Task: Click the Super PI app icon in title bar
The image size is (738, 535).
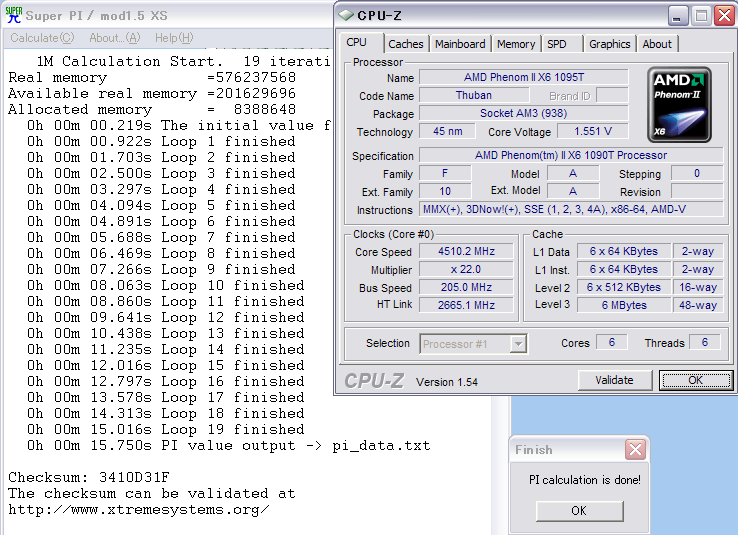Action: click(14, 15)
